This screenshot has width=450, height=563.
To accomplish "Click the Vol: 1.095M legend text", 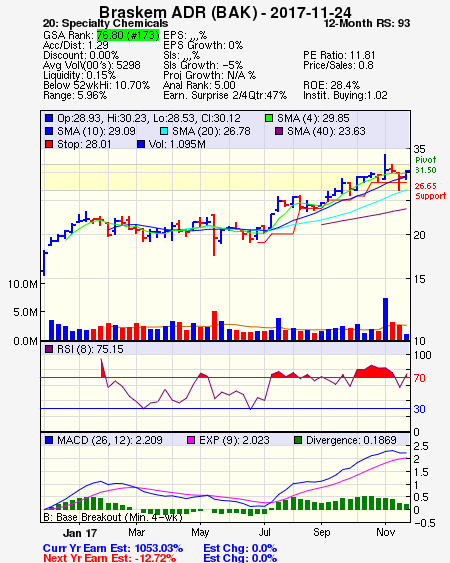I will [x=177, y=144].
